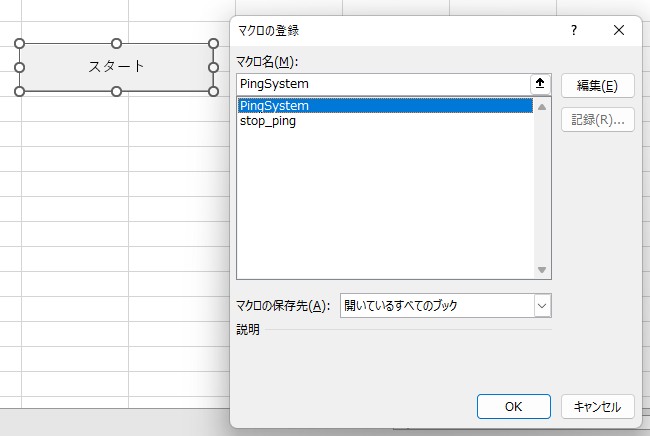
Task: Click the 記録(R)... button
Action: (x=597, y=120)
